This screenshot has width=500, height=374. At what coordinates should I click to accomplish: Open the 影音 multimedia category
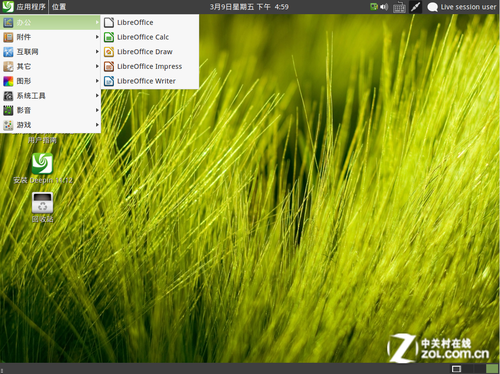(50, 110)
